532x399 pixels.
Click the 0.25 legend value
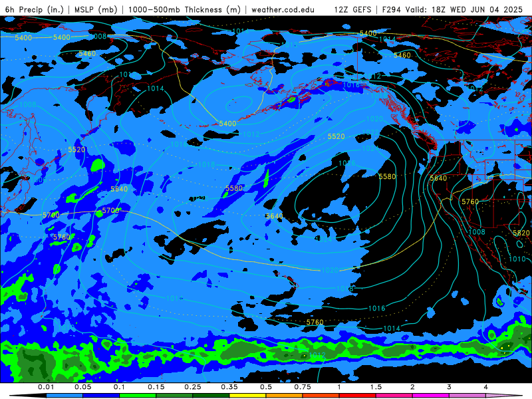tap(193, 387)
